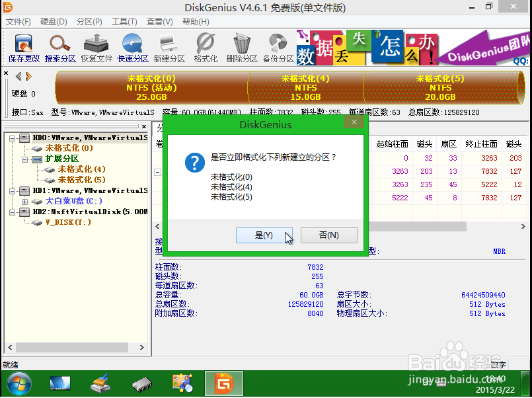This screenshot has height=398, width=532.
Task: Select the 格式化 format toolbar icon
Action: click(206, 48)
